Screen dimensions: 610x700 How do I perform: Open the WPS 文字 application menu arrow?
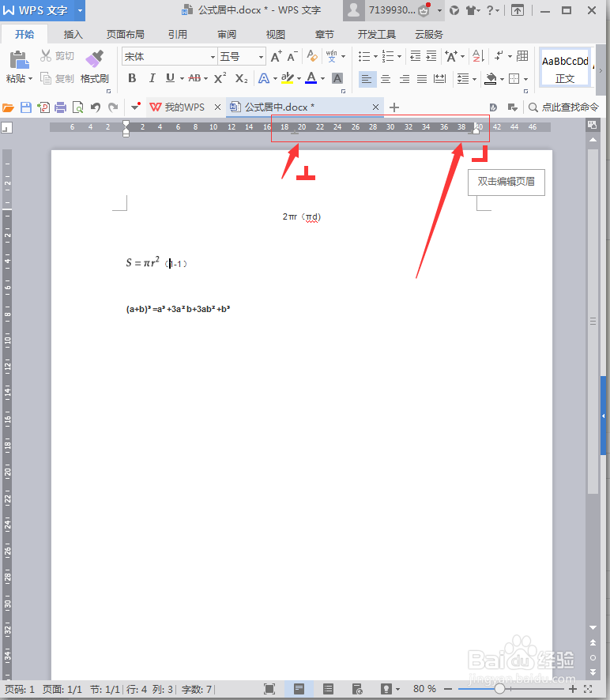[80, 10]
